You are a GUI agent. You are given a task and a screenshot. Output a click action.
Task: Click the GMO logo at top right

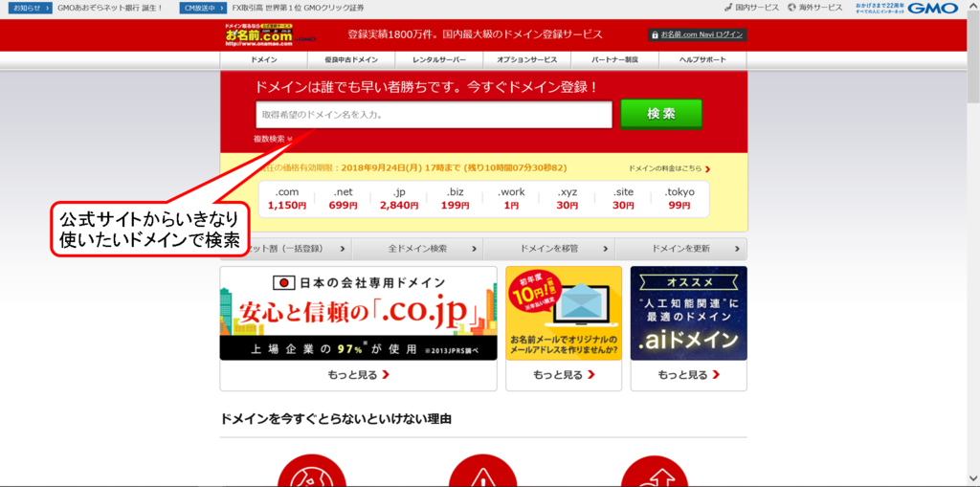click(932, 8)
